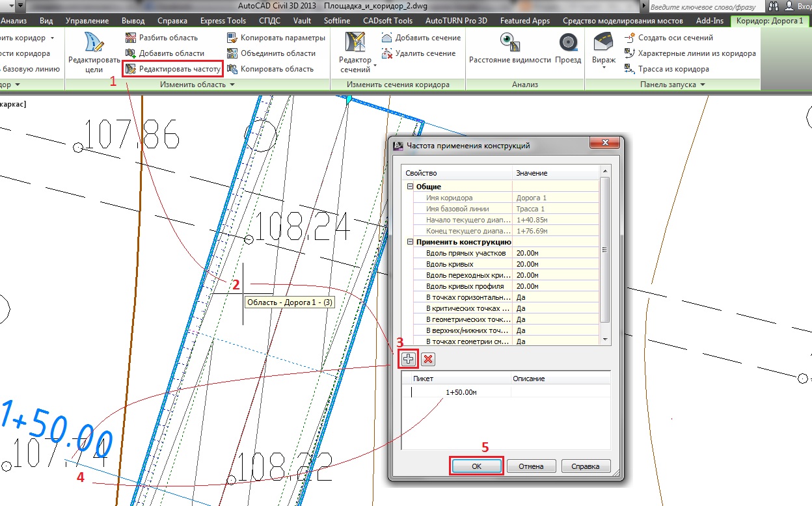Start the Проезд drive tool
The width and height of the screenshot is (812, 506).
tap(568, 48)
